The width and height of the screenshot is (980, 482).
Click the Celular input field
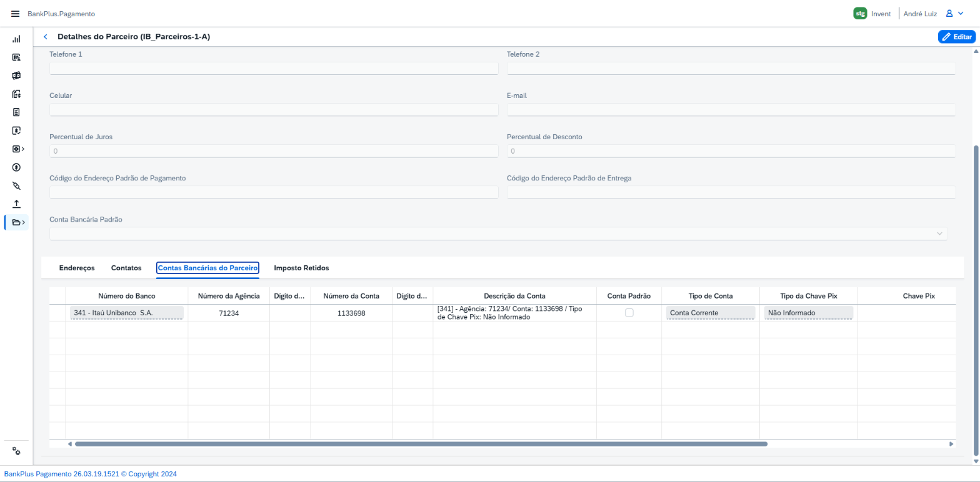tap(274, 109)
